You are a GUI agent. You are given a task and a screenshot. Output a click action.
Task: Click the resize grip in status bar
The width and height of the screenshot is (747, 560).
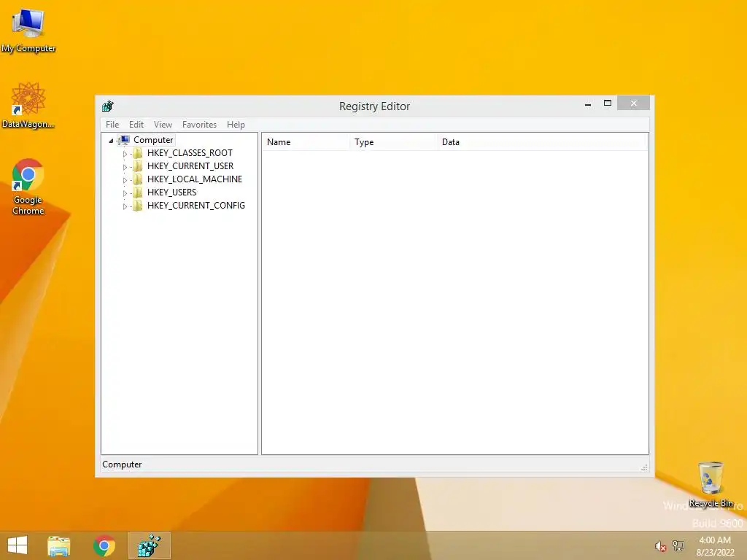[x=644, y=467]
